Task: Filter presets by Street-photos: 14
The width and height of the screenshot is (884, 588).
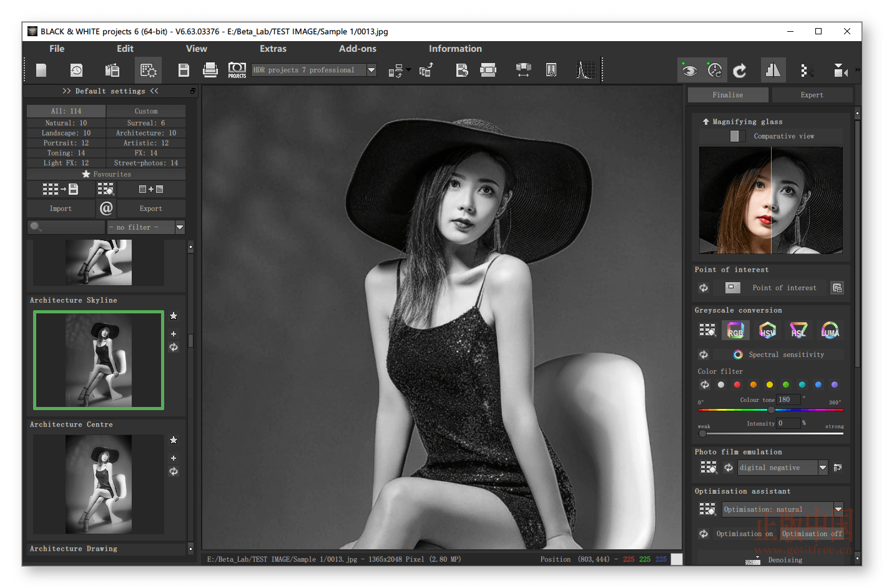Action: pyautogui.click(x=146, y=163)
